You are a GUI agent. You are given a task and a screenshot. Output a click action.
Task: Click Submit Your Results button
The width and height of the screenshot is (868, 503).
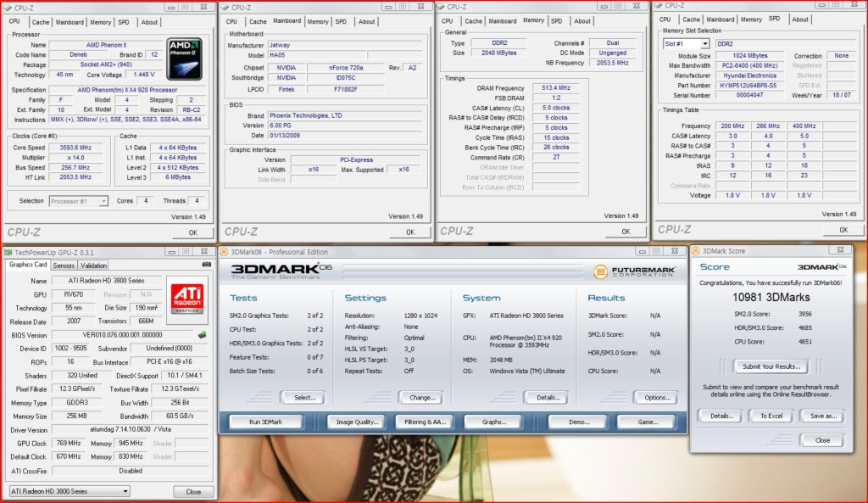click(x=771, y=366)
